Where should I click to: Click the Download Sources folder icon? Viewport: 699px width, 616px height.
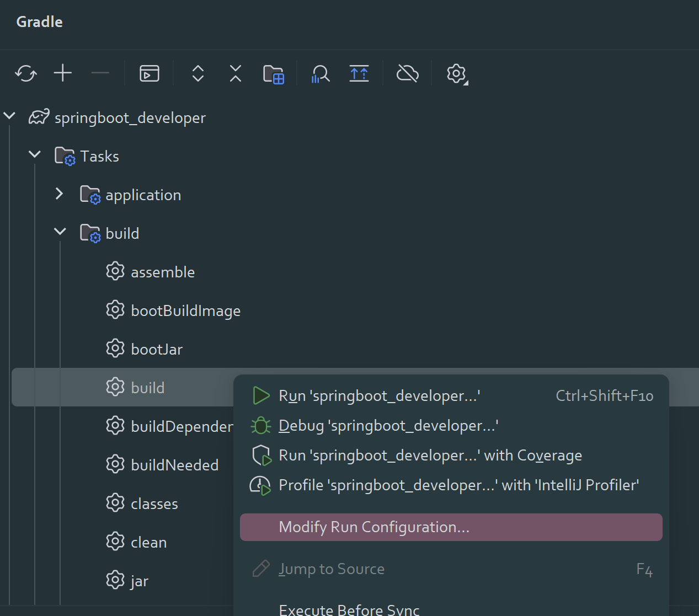coord(274,74)
